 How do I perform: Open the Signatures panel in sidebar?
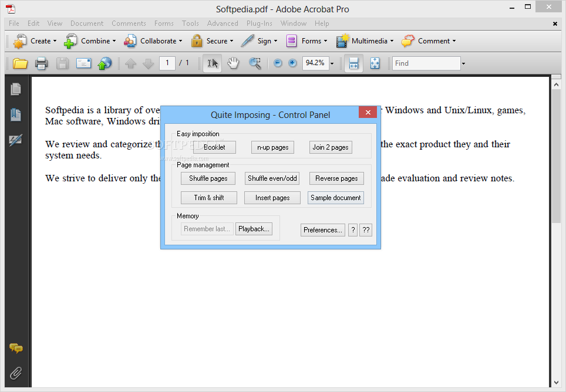[15, 140]
